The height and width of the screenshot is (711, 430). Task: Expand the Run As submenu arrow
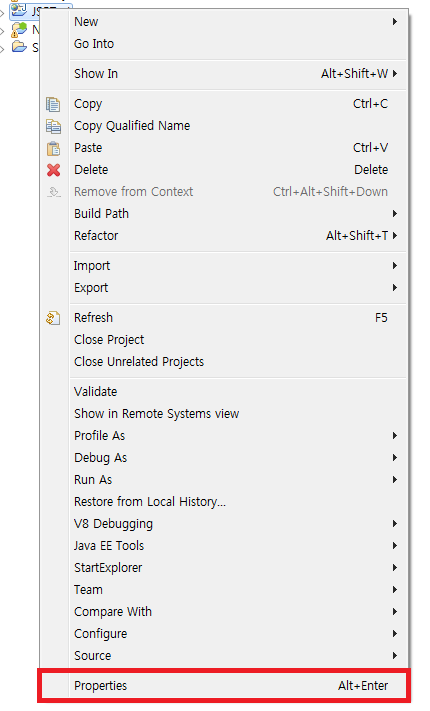pyautogui.click(x=395, y=480)
